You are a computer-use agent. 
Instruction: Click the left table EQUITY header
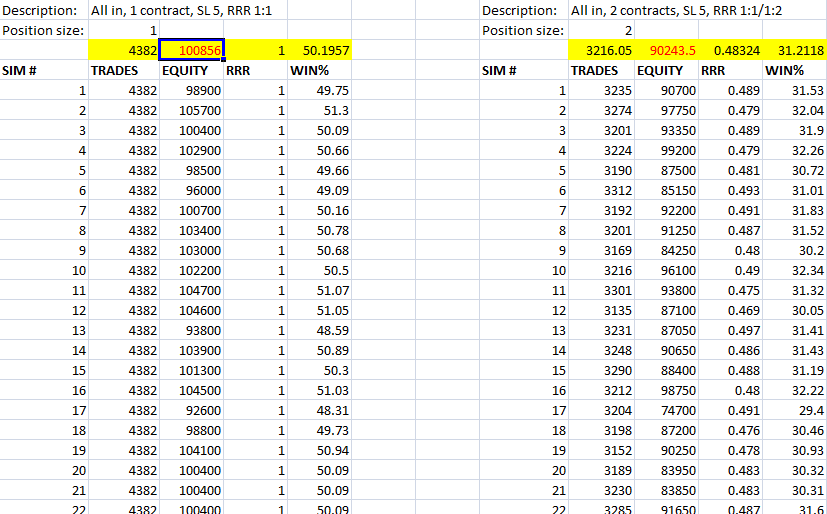coord(185,71)
